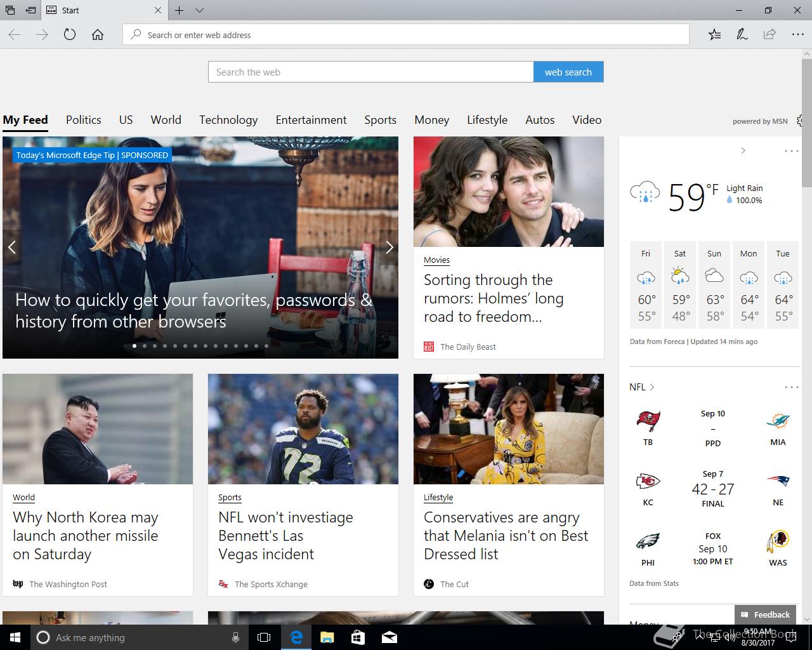This screenshot has width=812, height=650.
Task: Open the Edge tip favorites article
Action: pyautogui.click(x=193, y=310)
